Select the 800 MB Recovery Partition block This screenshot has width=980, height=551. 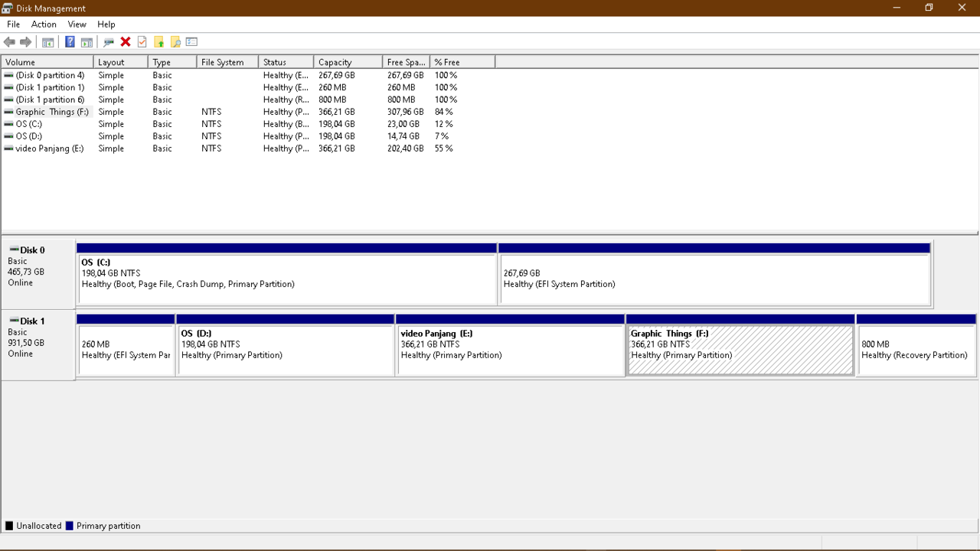pyautogui.click(x=916, y=350)
